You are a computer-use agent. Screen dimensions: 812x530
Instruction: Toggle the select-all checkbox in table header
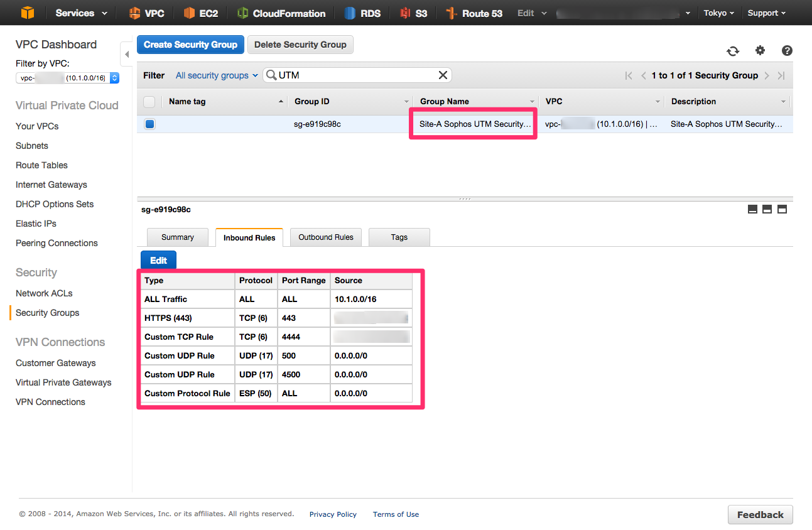click(x=149, y=102)
